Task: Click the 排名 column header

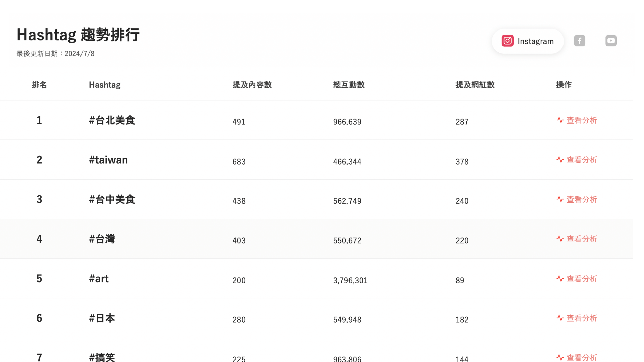Action: pyautogui.click(x=39, y=85)
